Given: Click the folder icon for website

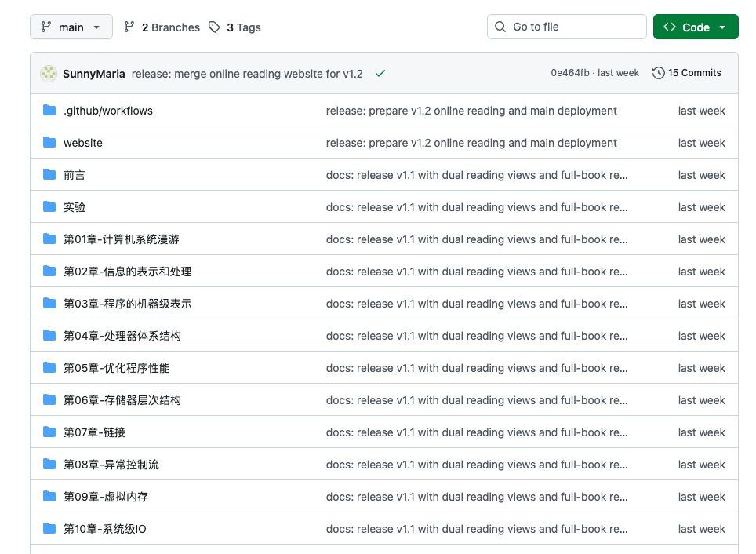Looking at the screenshot, I should click(49, 142).
